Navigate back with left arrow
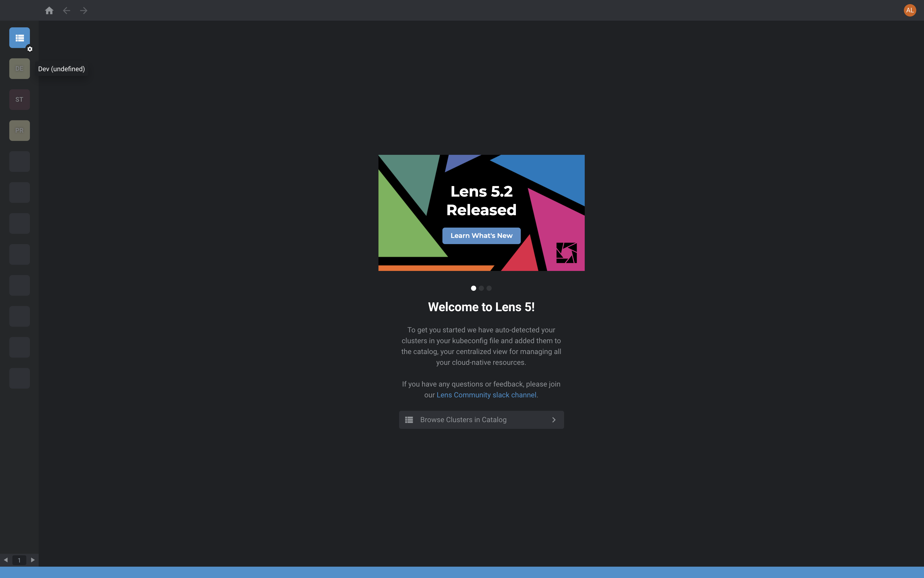924x578 pixels. point(67,10)
